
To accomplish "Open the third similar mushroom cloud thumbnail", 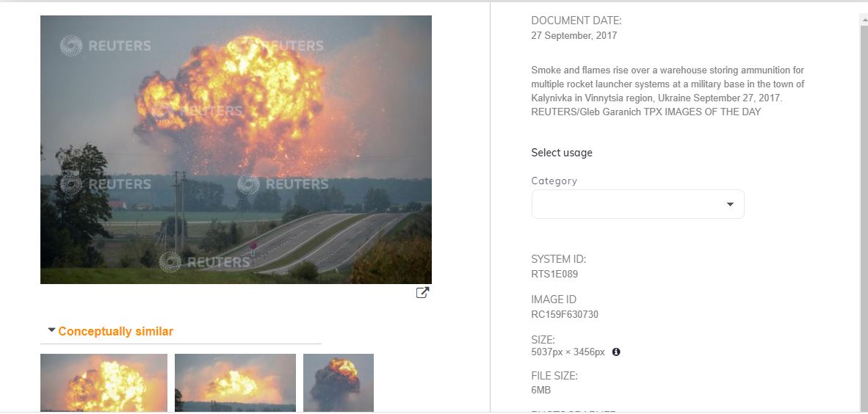I will click(x=338, y=382).
